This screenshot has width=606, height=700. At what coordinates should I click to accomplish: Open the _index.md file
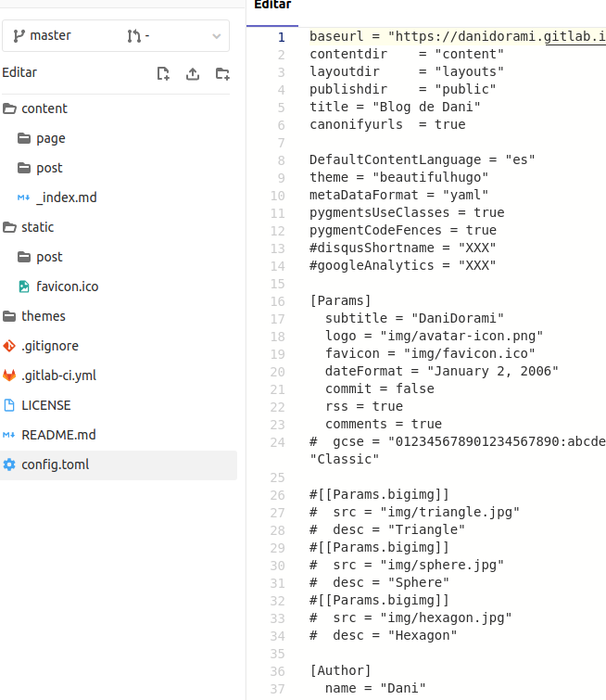click(x=66, y=197)
